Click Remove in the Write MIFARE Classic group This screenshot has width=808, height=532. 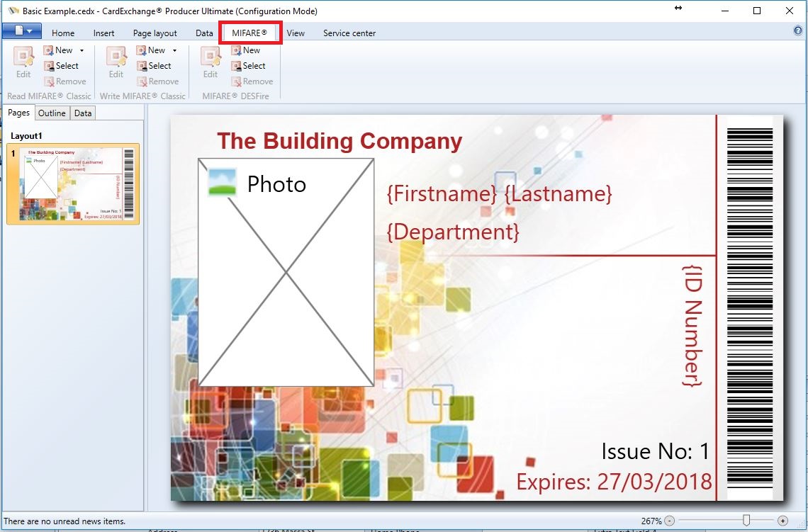(157, 81)
